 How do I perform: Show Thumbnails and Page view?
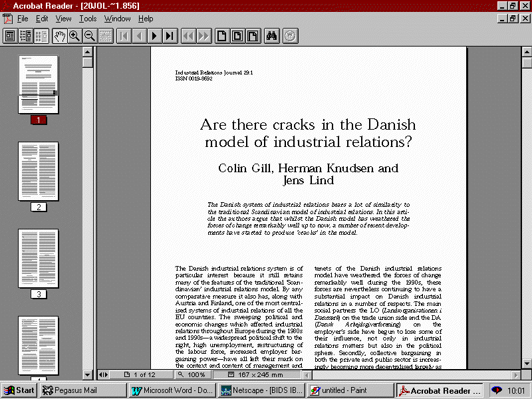41,36
